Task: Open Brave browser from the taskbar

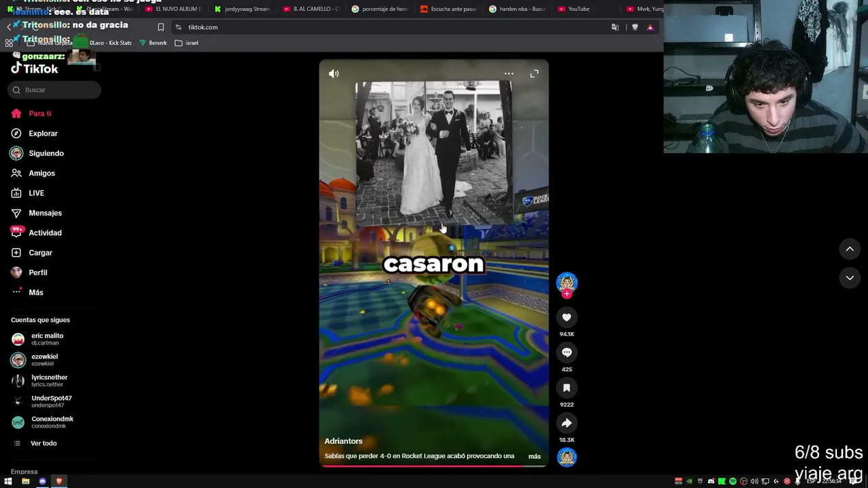Action: pos(59,481)
